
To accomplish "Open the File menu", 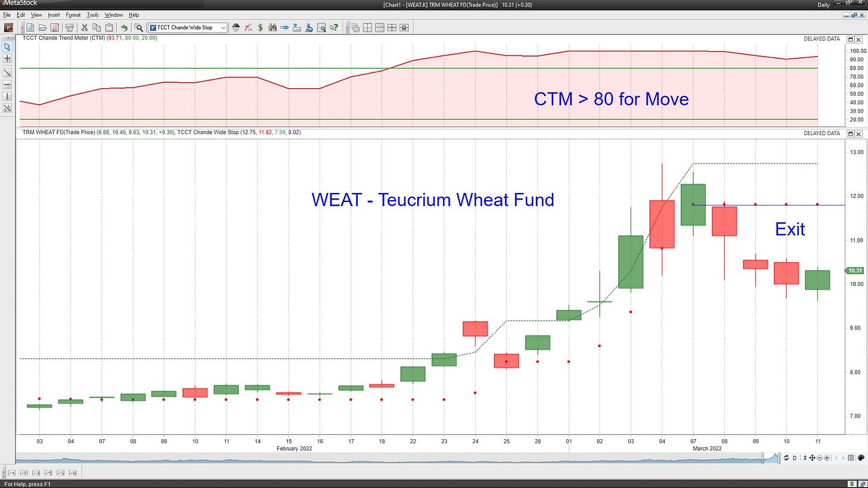I will point(7,15).
